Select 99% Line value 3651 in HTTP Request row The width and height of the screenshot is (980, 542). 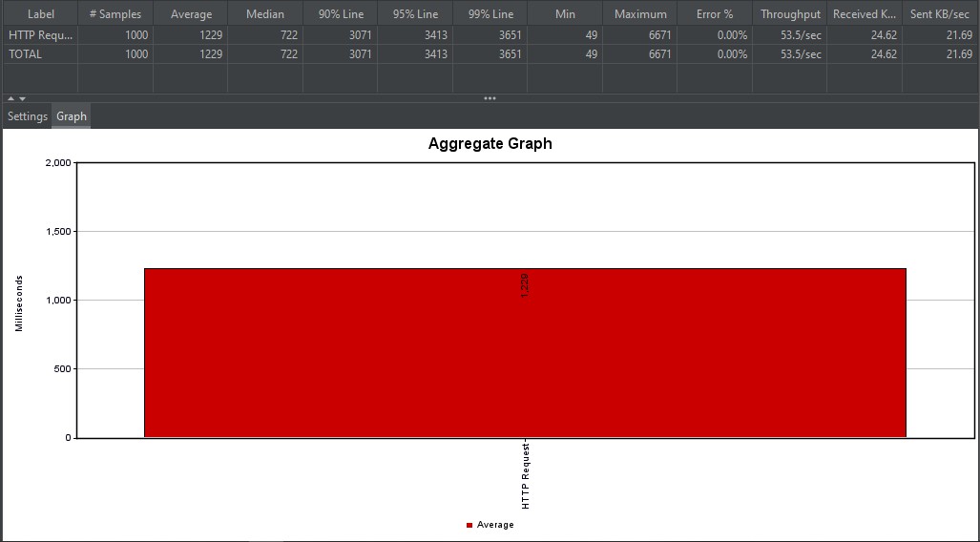490,35
